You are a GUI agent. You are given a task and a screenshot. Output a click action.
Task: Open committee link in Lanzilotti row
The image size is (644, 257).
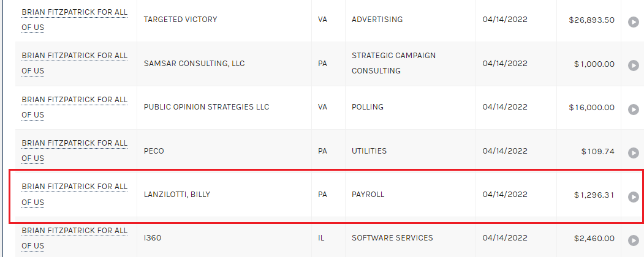coord(74,195)
